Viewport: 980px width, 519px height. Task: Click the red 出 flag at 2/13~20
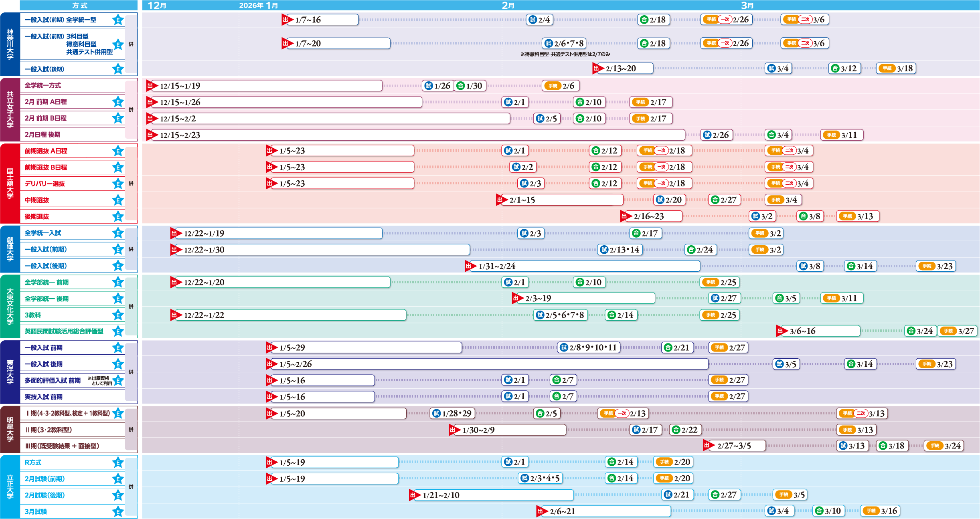pos(597,69)
